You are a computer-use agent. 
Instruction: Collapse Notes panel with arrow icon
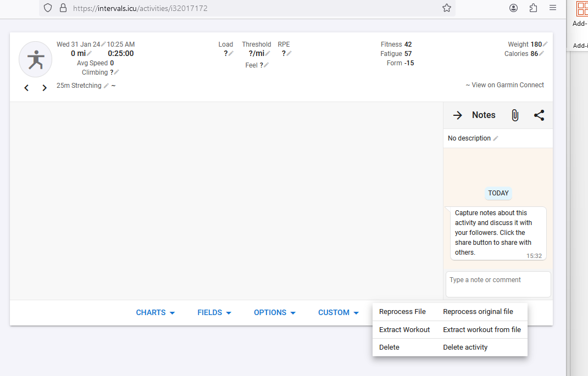(x=458, y=115)
